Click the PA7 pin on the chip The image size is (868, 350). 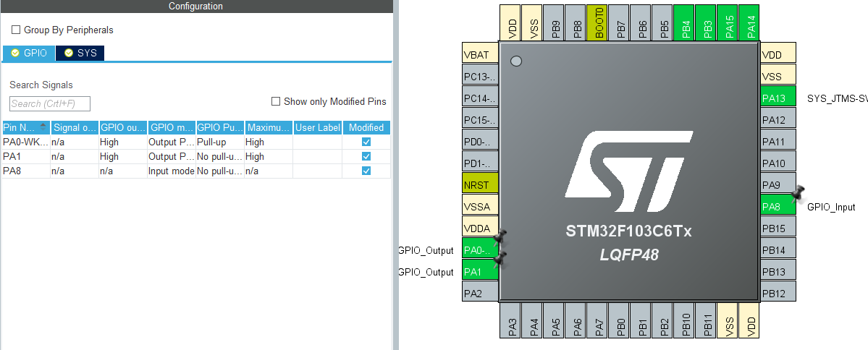click(x=597, y=320)
